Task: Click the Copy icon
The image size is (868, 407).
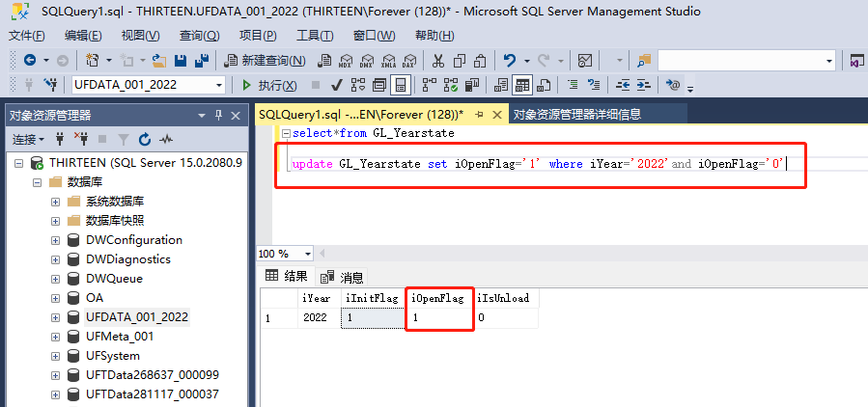Action: [x=460, y=60]
